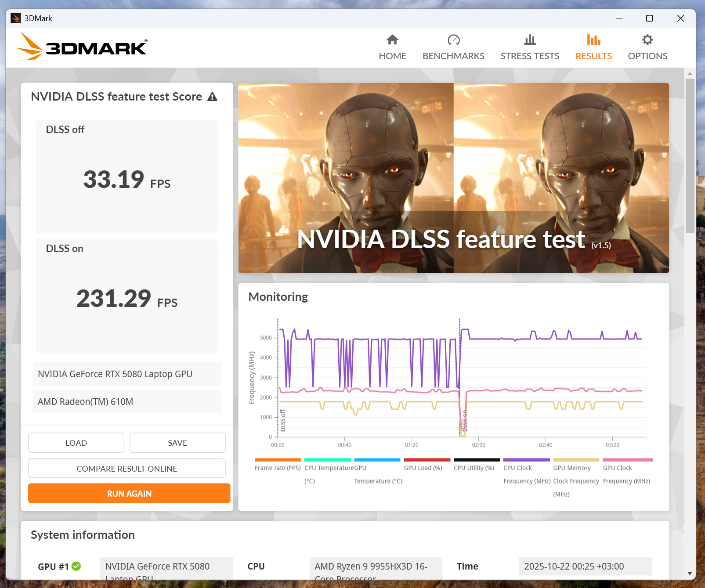Go to the BENCHMARKS tab
Image resolution: width=705 pixels, height=588 pixels.
pos(453,56)
